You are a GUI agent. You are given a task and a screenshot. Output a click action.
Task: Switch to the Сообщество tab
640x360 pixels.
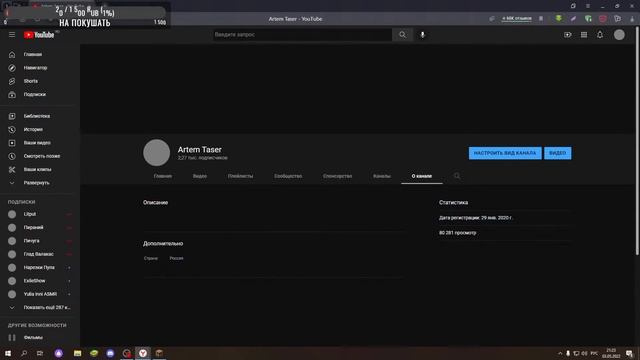(x=288, y=176)
